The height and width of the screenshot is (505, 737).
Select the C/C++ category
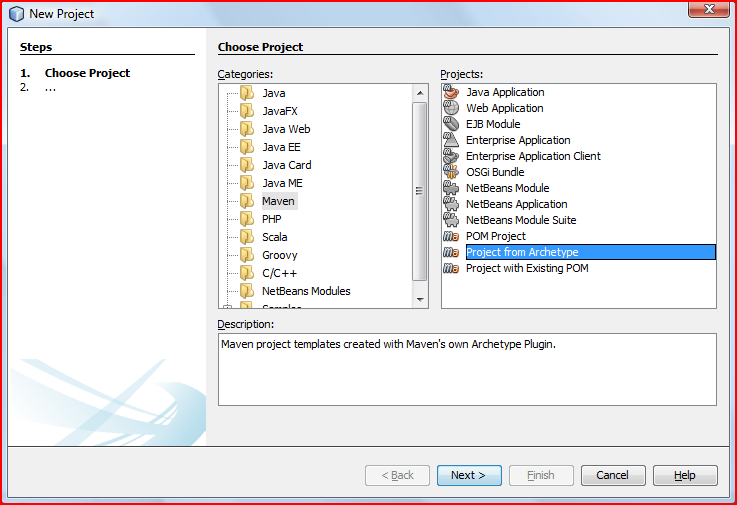pyautogui.click(x=279, y=273)
